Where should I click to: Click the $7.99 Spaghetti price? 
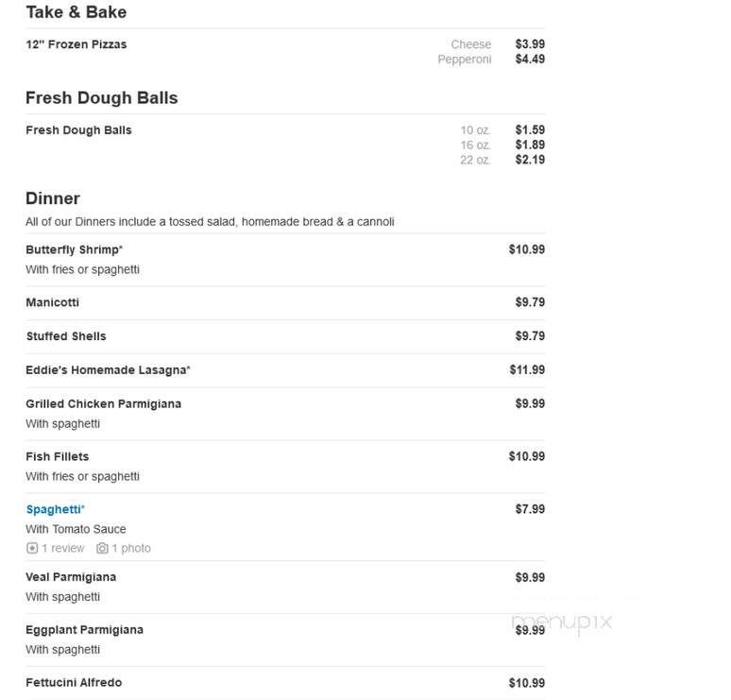pyautogui.click(x=530, y=509)
